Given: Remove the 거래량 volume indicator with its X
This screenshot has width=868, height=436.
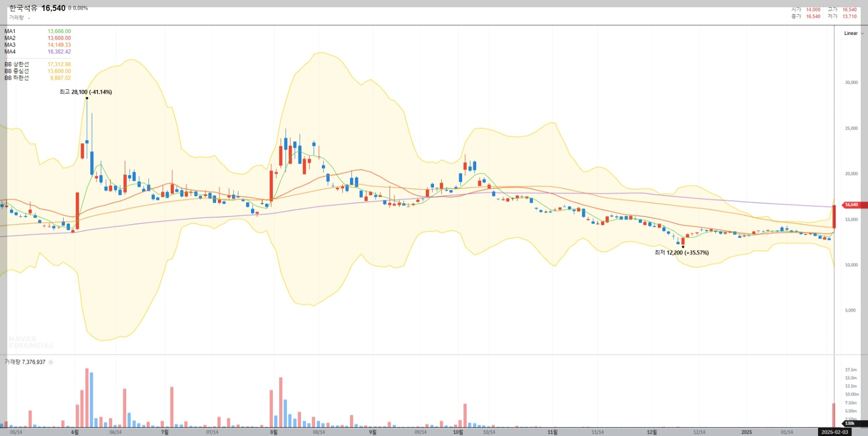Looking at the screenshot, I should (51, 362).
